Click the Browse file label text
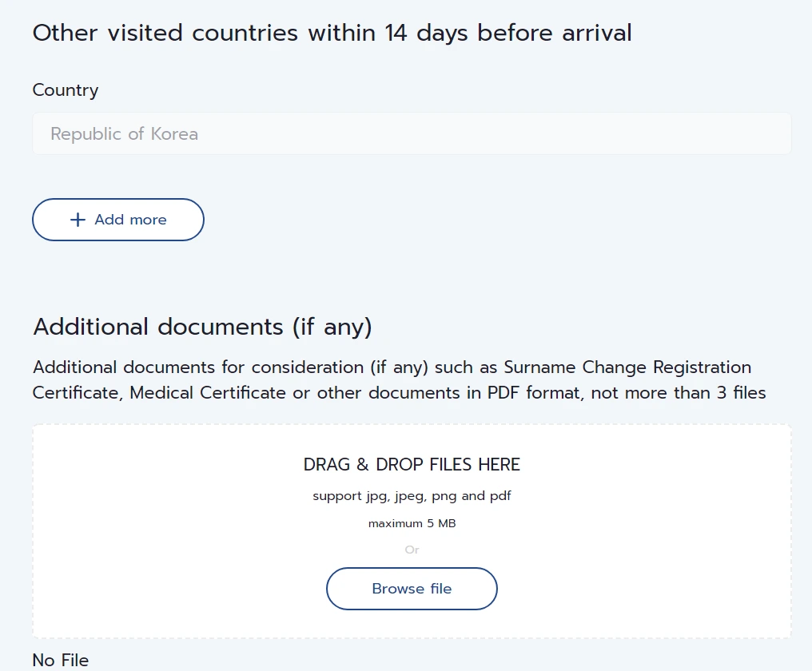 point(412,589)
